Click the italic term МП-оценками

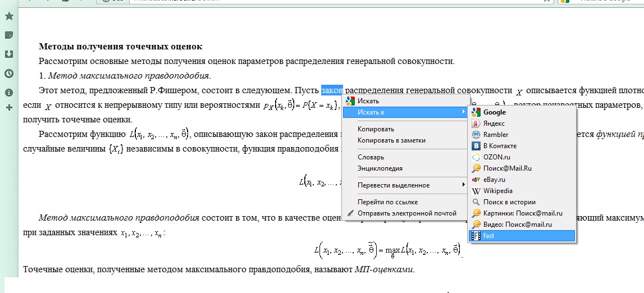pyautogui.click(x=384, y=269)
